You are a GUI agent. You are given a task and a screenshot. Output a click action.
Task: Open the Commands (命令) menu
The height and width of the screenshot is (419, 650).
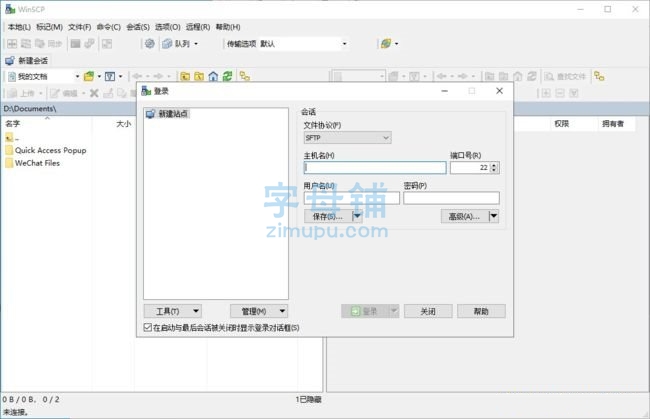109,27
